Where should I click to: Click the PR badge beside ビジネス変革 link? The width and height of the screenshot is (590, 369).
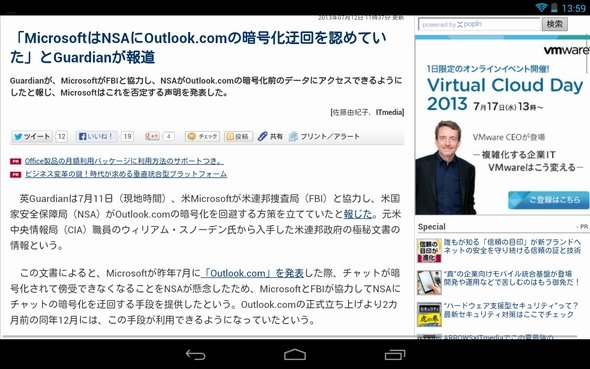(15, 174)
